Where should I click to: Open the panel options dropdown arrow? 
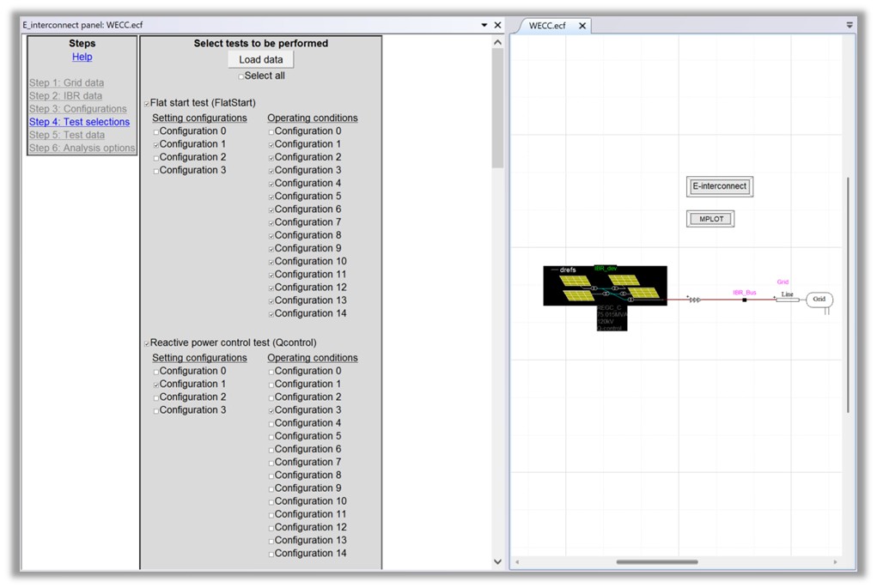484,26
